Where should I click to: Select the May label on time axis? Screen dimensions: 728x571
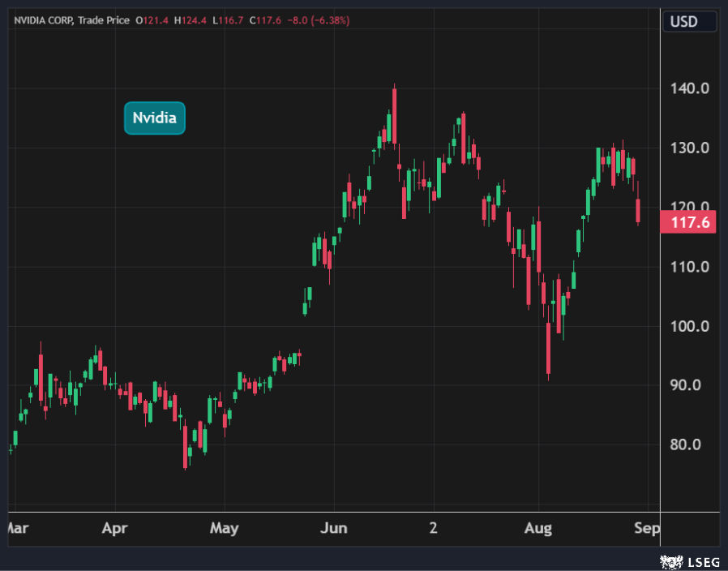(224, 529)
